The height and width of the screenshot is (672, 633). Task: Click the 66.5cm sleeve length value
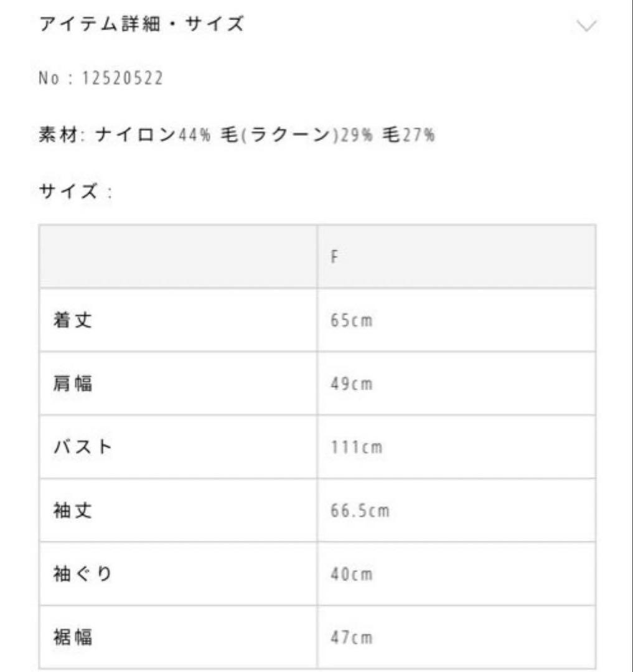pyautogui.click(x=360, y=512)
